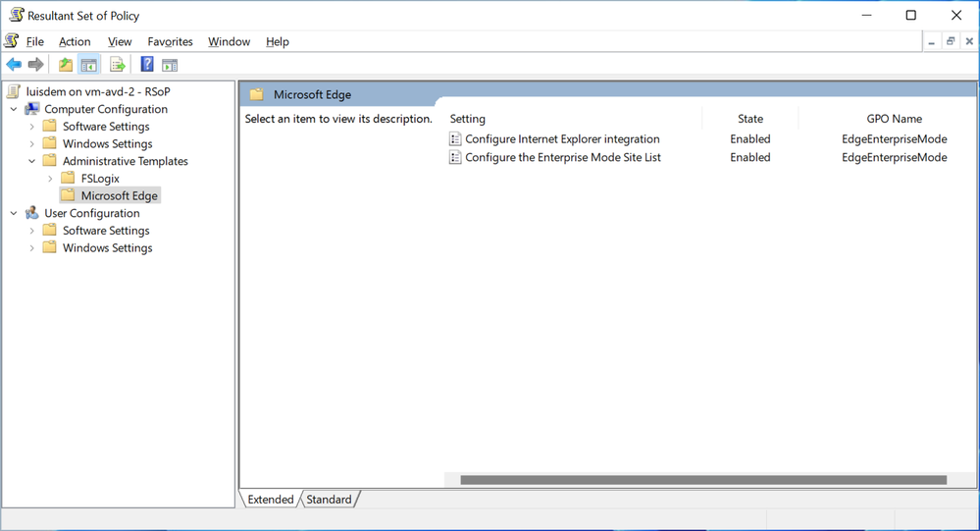Click the Back arrow toolbar icon
This screenshot has width=980, height=531.
14,65
